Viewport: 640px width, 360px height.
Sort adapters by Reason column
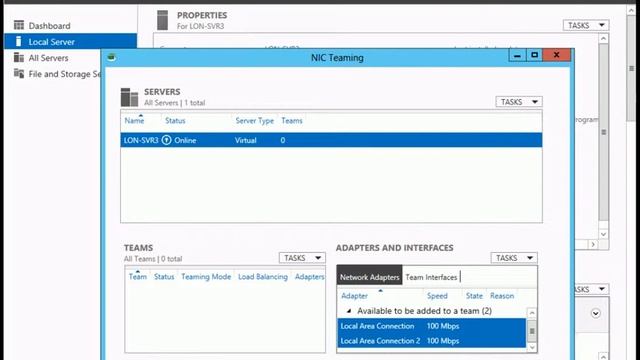(x=502, y=296)
